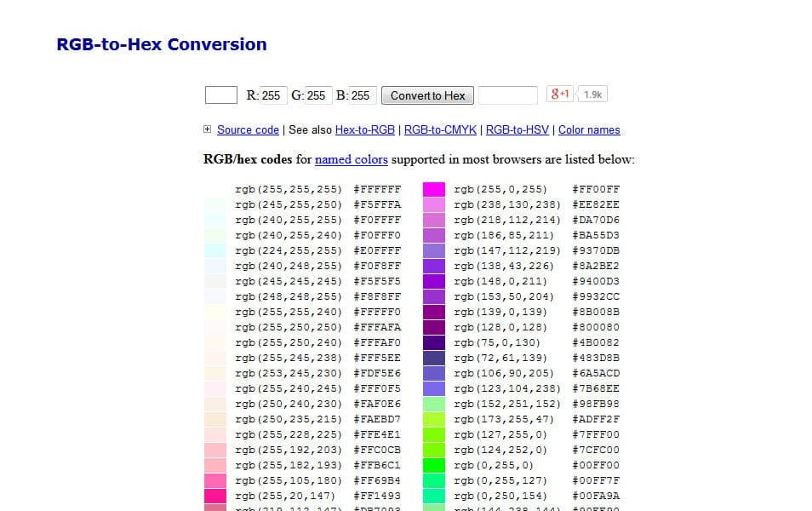The width and height of the screenshot is (812, 511).
Task: Click the g+1 share icon
Action: click(560, 94)
